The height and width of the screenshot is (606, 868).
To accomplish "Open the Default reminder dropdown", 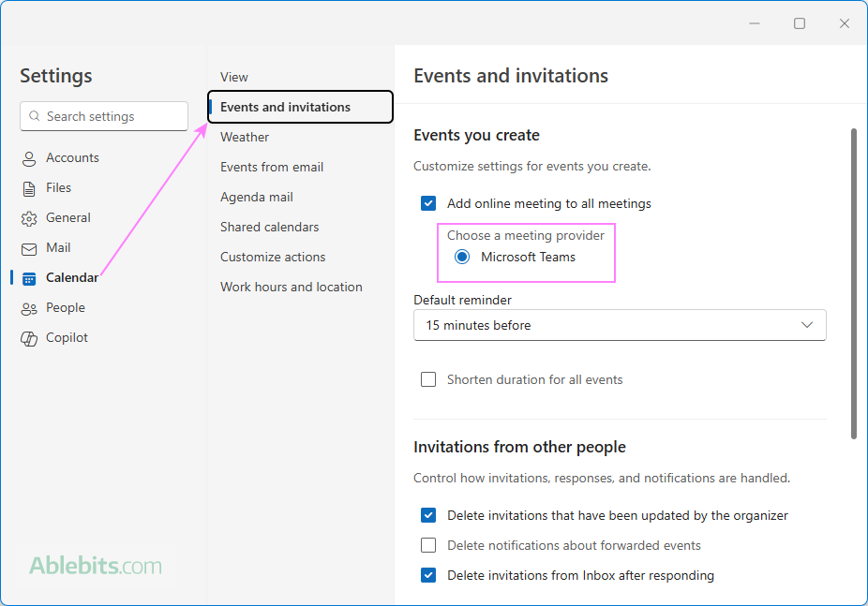I will (620, 325).
